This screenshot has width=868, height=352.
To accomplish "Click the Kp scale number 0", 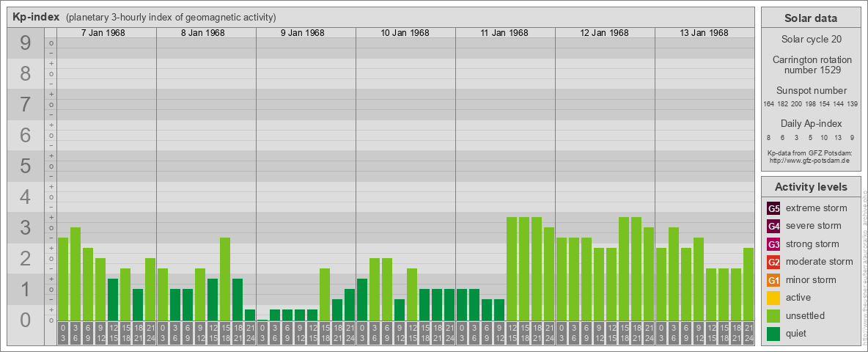I will [x=26, y=320].
